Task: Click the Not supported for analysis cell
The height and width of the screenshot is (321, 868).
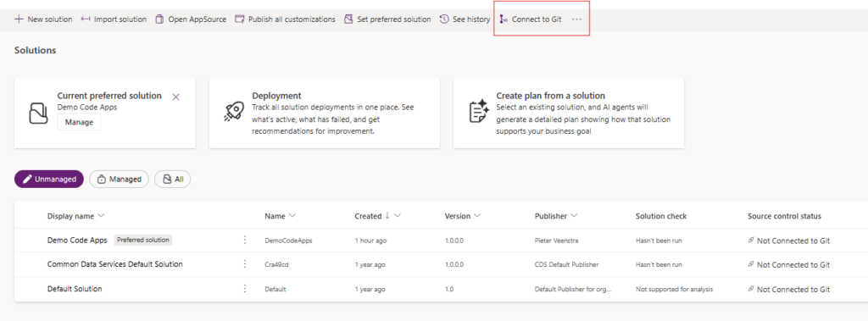Action: click(x=674, y=290)
